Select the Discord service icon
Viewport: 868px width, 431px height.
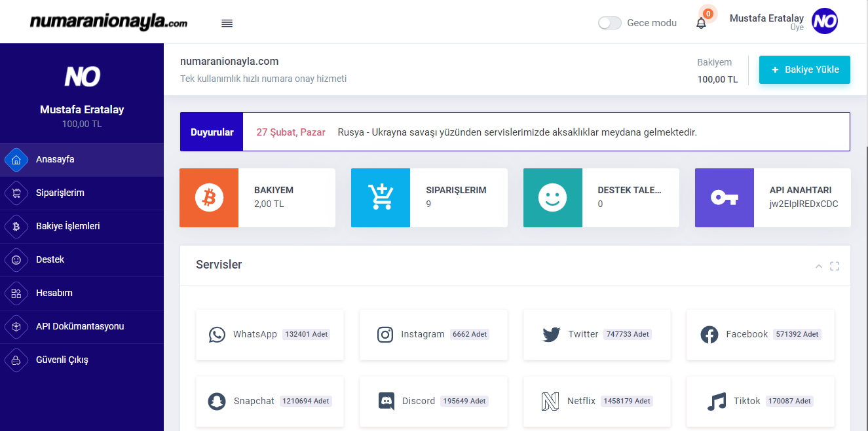coord(387,401)
